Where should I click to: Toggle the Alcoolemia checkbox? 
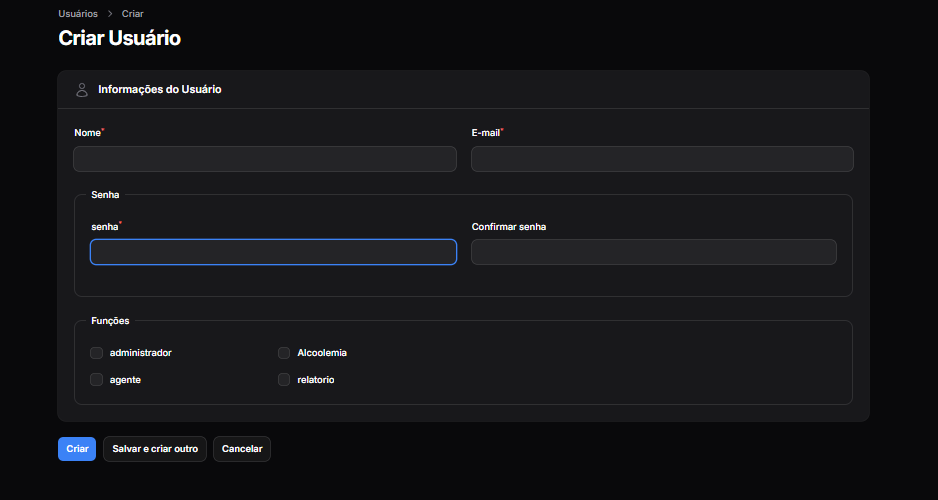pos(284,353)
